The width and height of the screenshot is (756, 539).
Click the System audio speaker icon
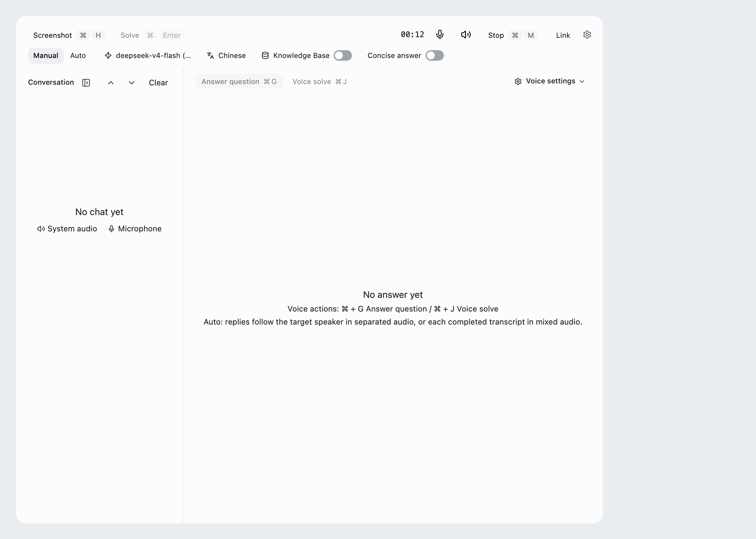coord(41,229)
